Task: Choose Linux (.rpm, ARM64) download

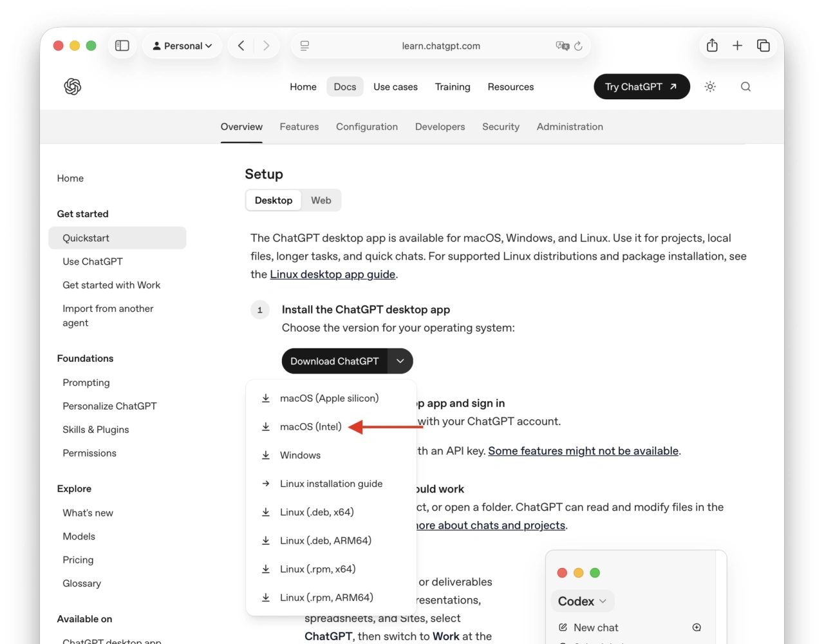Action: pos(332,598)
